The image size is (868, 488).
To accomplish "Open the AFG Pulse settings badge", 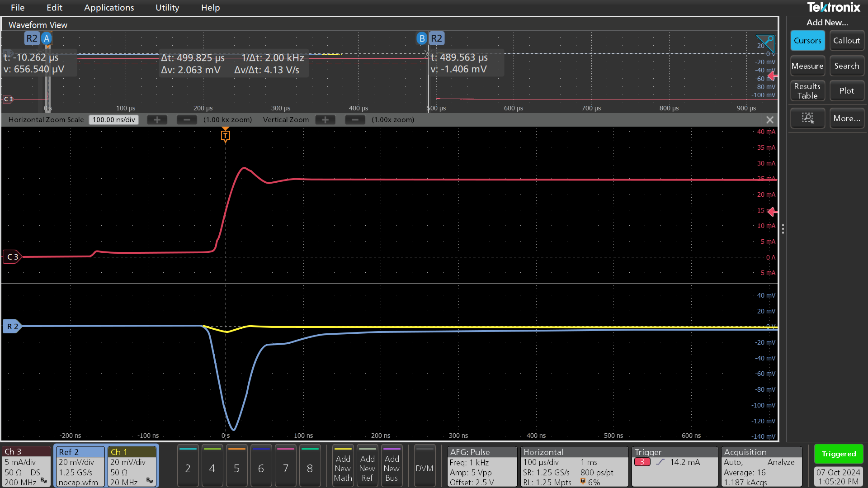I will point(482,466).
